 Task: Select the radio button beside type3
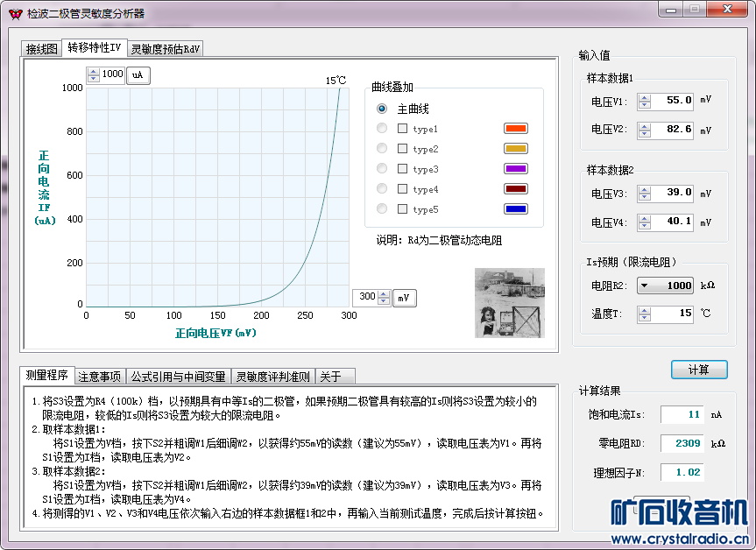click(x=382, y=168)
